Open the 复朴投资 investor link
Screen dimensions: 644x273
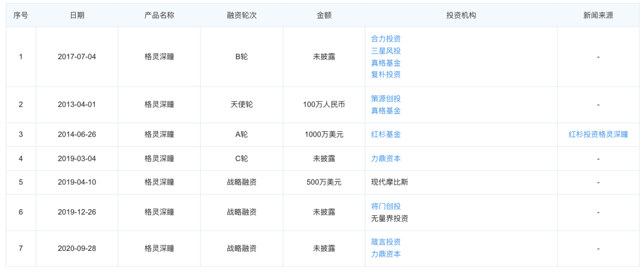pyautogui.click(x=386, y=75)
